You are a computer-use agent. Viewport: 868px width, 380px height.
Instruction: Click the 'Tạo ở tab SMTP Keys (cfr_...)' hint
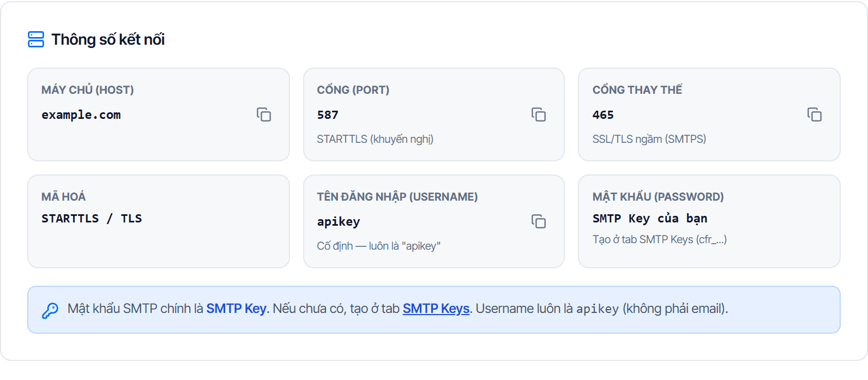click(660, 239)
